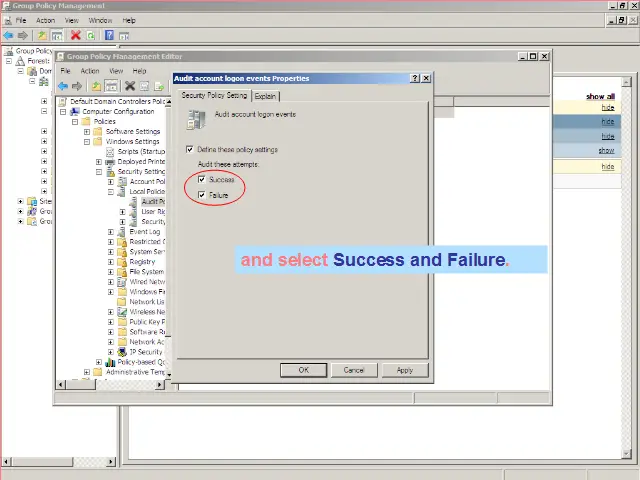Toggle the Failure audit checkbox
Screen dimensions: 640x480
(x=202, y=195)
